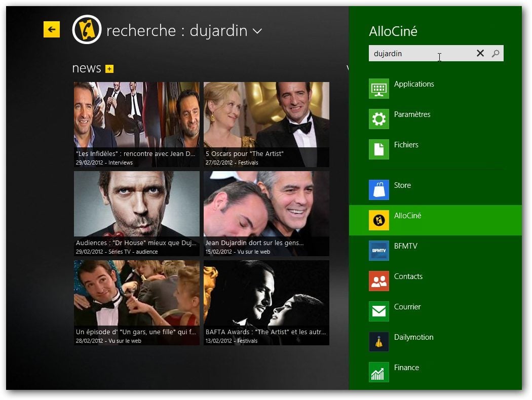The image size is (532, 400).
Task: Open the "5 Oscars pour The Artist" article
Action: pyautogui.click(x=266, y=124)
